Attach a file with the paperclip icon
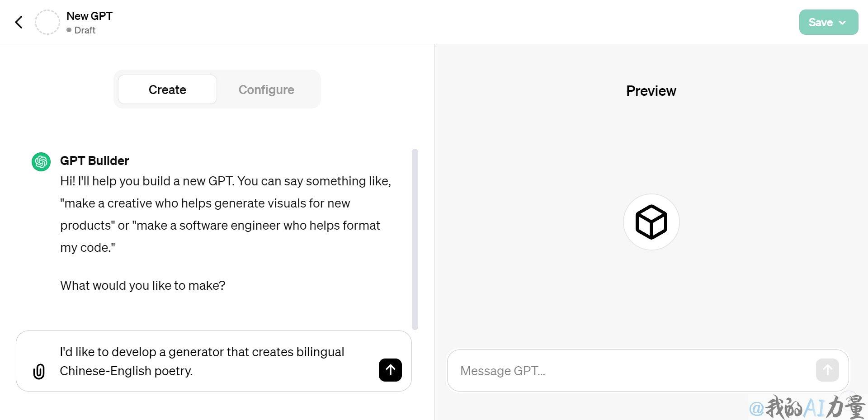This screenshot has height=420, width=868. point(39,372)
